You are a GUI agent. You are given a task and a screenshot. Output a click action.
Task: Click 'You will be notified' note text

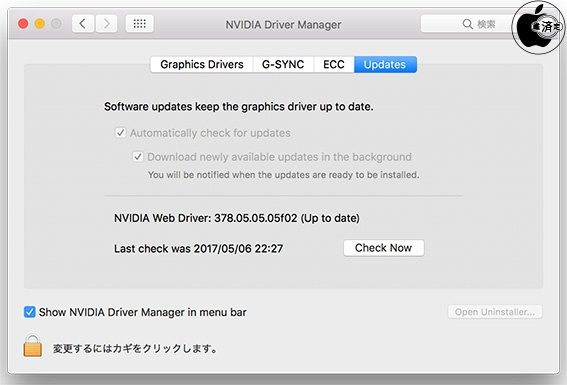pyautogui.click(x=284, y=175)
